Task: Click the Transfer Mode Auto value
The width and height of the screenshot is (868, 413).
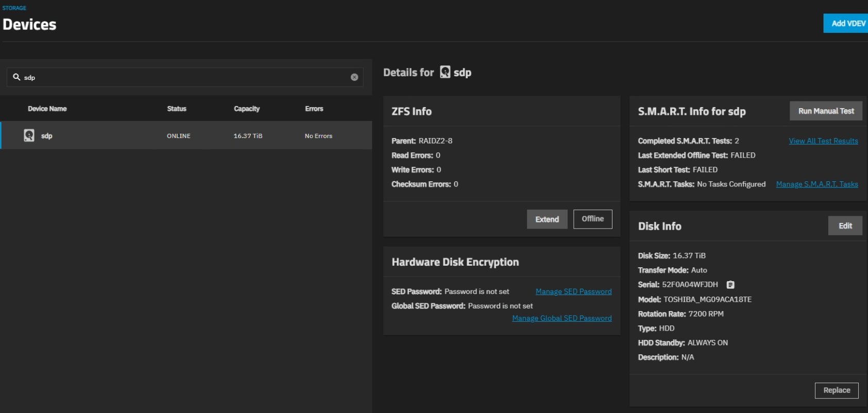Action: coord(699,270)
